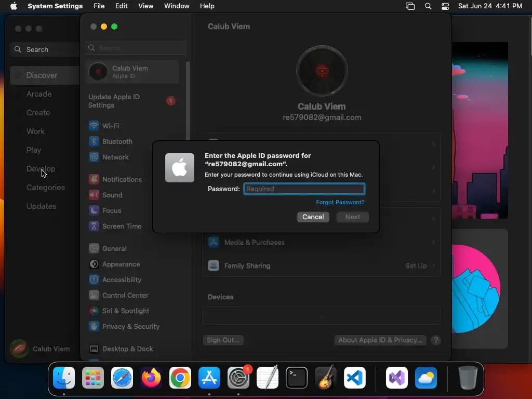Click Cancel in the password dialog
Screen dimensions: 532x399
[313, 217]
